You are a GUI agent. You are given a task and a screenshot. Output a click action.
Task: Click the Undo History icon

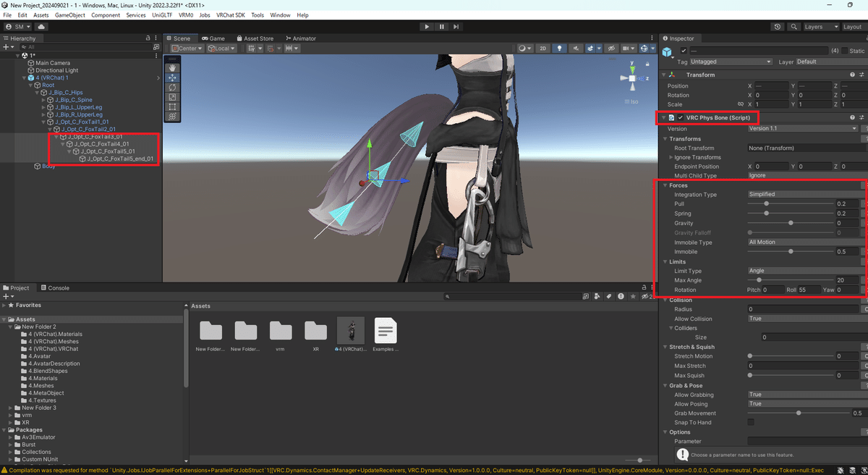coord(777,27)
